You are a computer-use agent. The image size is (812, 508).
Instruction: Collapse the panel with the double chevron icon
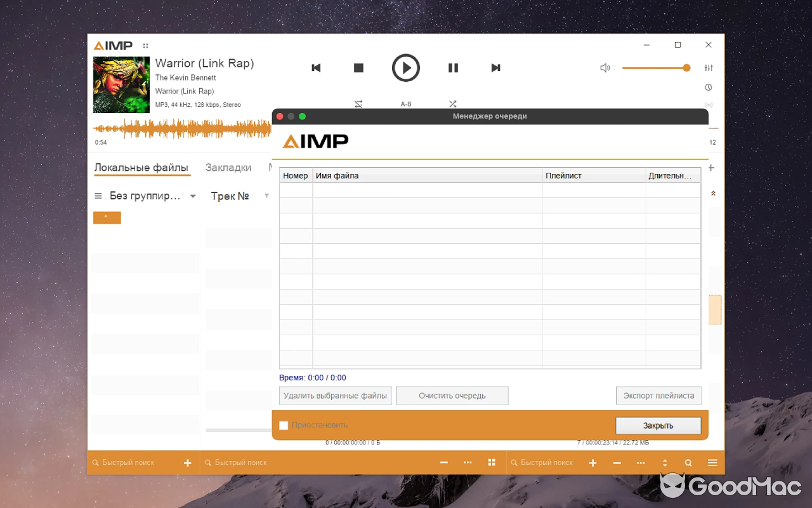pos(714,192)
